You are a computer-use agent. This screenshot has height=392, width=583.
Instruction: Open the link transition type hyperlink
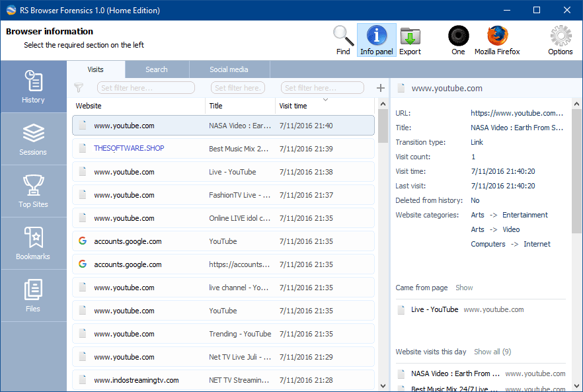(x=477, y=141)
